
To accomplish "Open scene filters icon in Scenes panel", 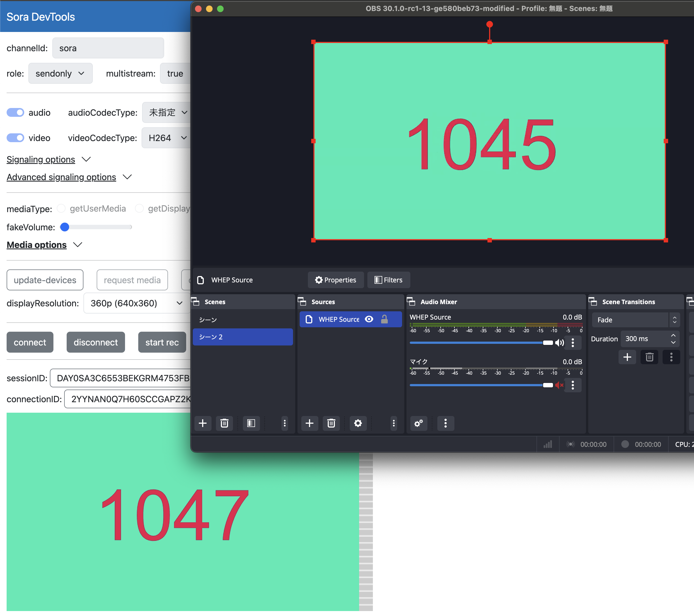I will pos(251,423).
